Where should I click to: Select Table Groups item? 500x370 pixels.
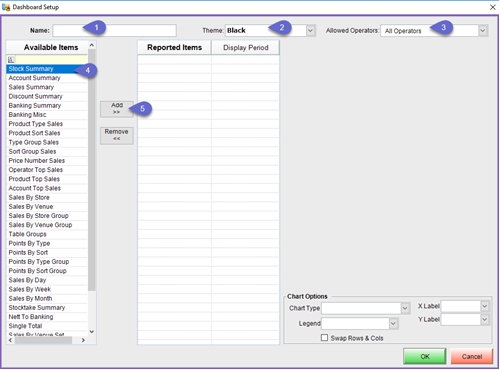click(47, 234)
